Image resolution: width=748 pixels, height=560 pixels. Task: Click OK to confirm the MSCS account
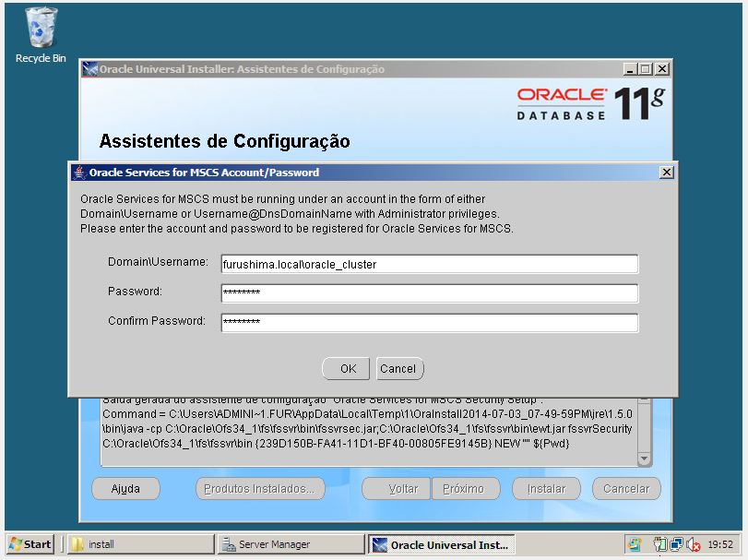346,368
